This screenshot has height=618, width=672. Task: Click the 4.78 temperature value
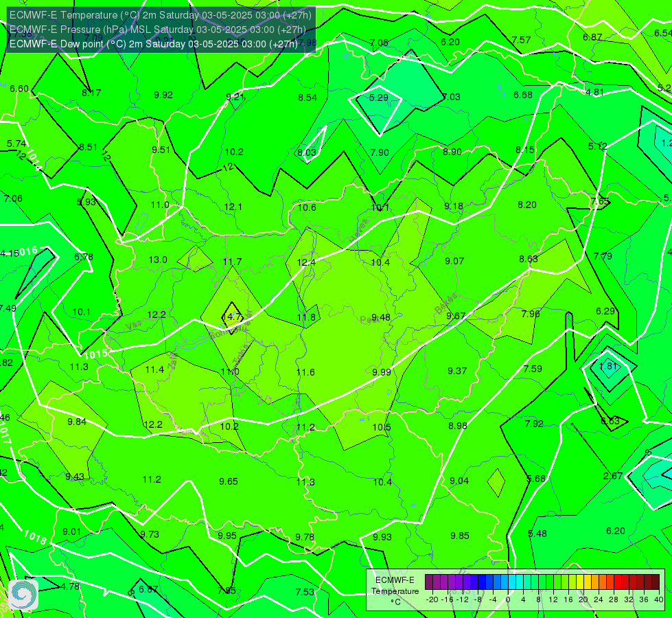(70, 586)
